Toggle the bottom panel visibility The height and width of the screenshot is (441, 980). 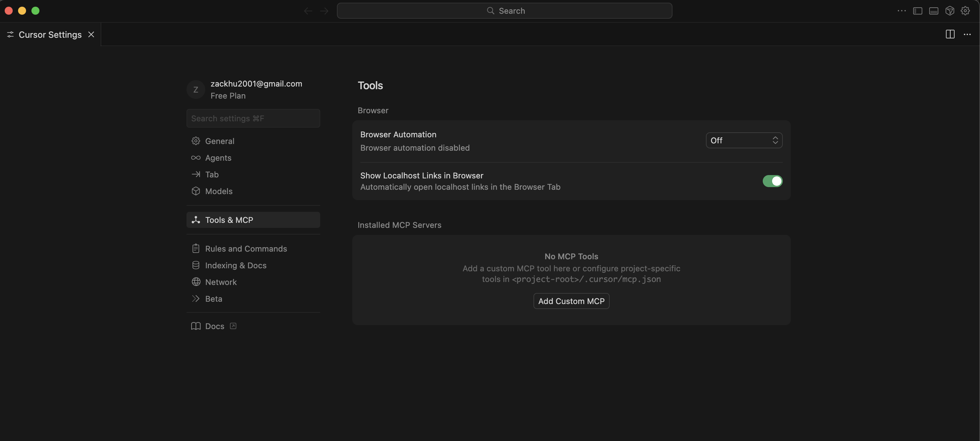pyautogui.click(x=934, y=11)
